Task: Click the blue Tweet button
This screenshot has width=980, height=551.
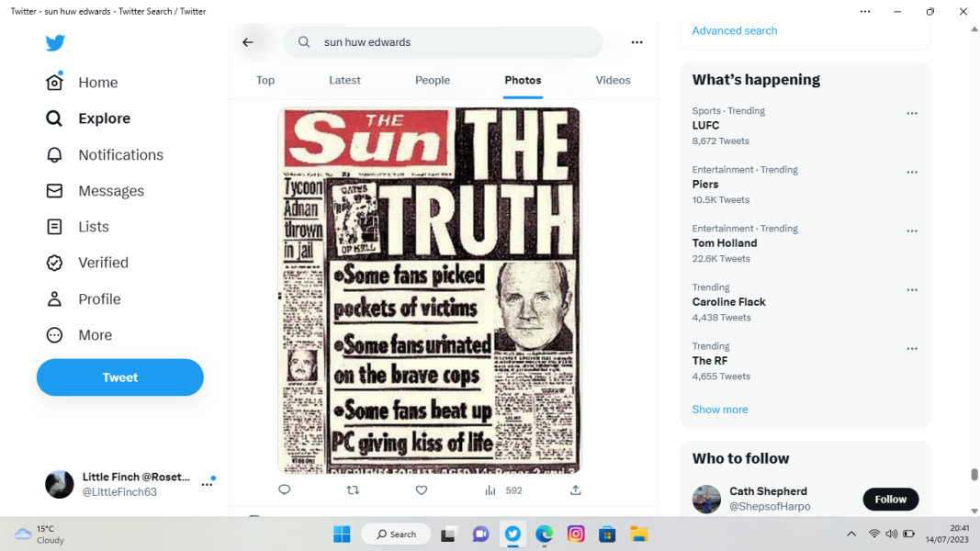Action: click(x=120, y=377)
